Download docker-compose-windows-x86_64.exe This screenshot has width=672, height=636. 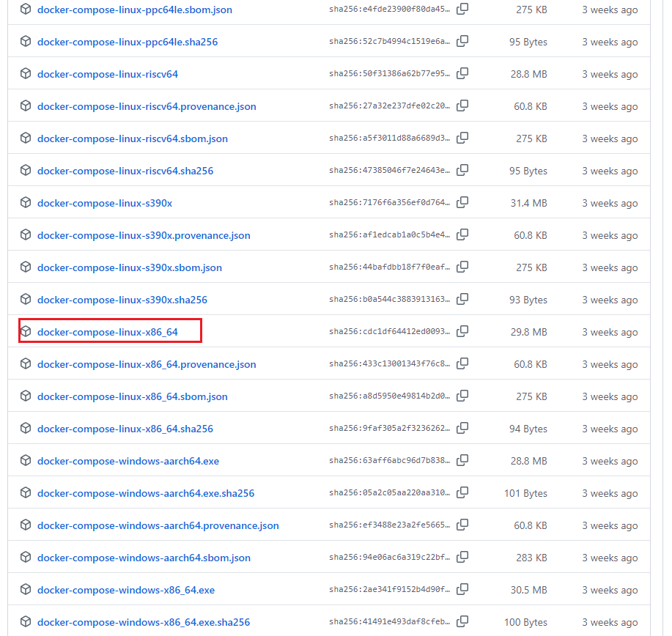point(126,590)
